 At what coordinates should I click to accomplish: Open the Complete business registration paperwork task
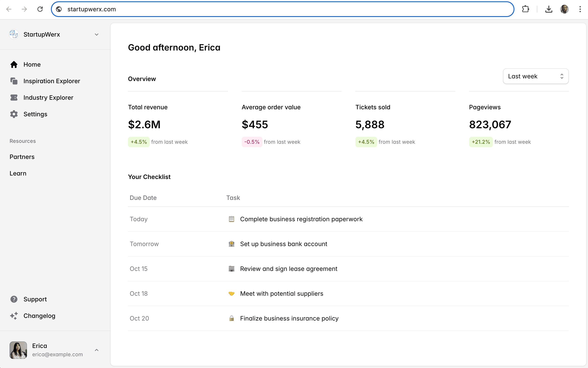(301, 219)
